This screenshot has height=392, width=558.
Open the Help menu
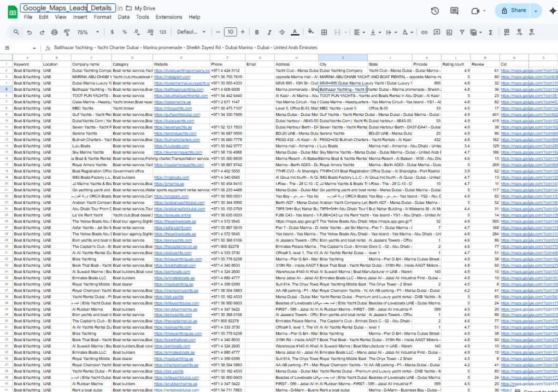point(195,17)
